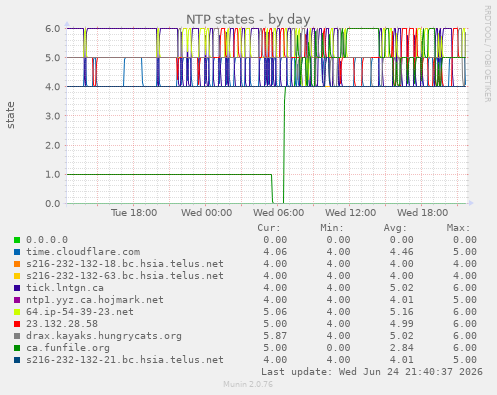Click the green 0.0.0.0 legend swatch
Screen dimensions: 497x395
click(17, 240)
